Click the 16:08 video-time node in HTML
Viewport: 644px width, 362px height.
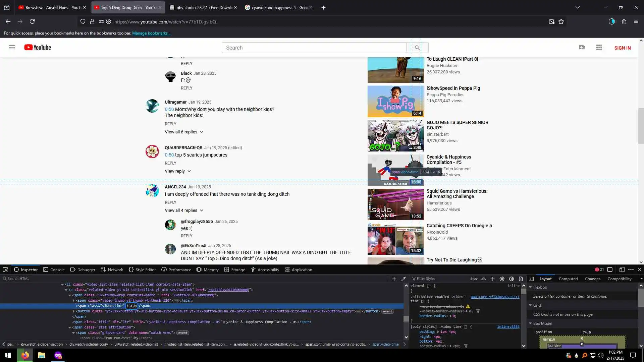131,306
